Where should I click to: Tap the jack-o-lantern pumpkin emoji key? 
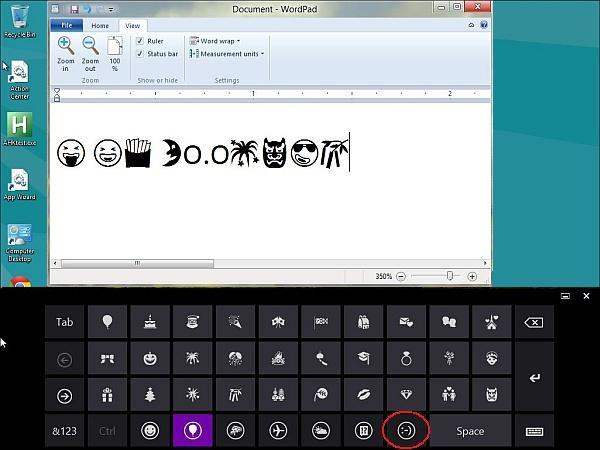click(x=150, y=359)
